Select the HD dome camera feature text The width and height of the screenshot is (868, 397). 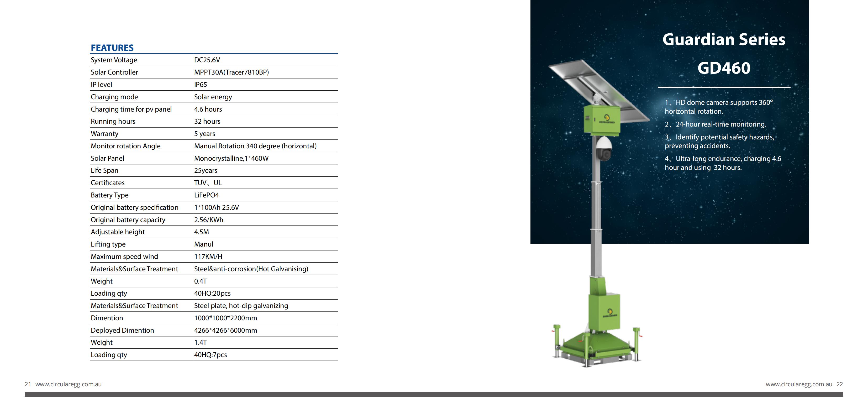click(x=719, y=107)
